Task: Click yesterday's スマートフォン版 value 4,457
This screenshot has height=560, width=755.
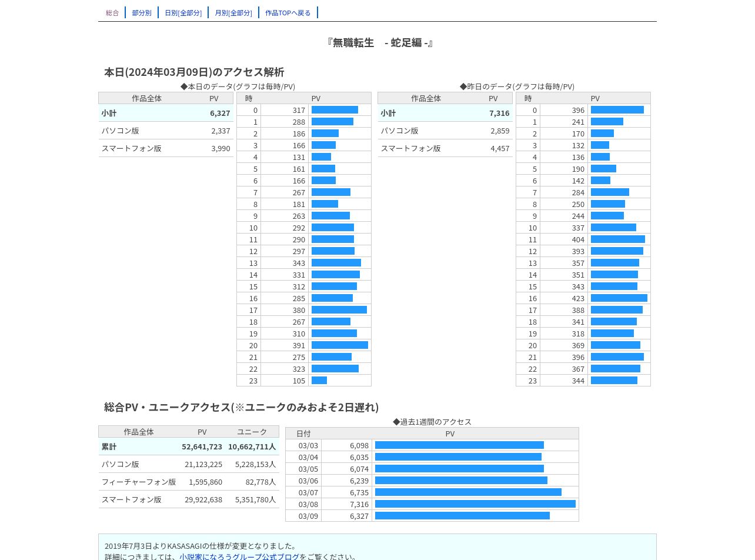Action: tap(500, 148)
